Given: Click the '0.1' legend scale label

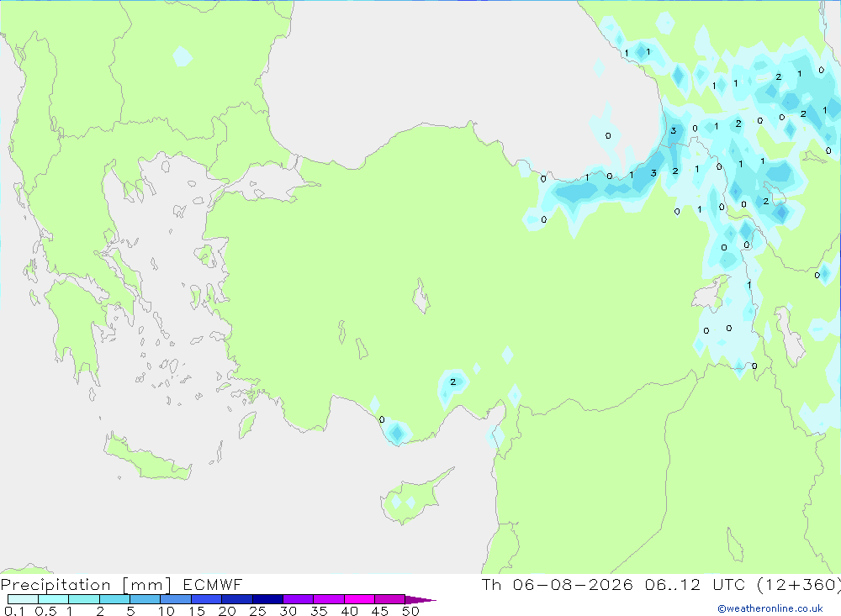Looking at the screenshot, I should [14, 611].
